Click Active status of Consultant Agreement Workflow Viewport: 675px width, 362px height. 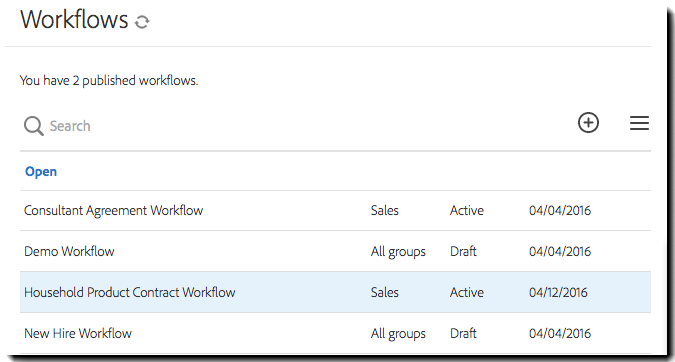point(467,210)
